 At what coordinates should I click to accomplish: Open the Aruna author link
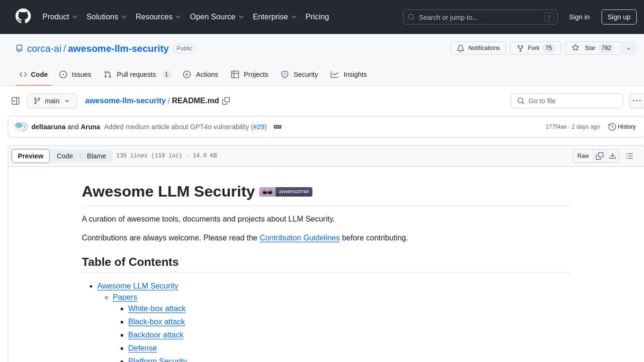[90, 127]
